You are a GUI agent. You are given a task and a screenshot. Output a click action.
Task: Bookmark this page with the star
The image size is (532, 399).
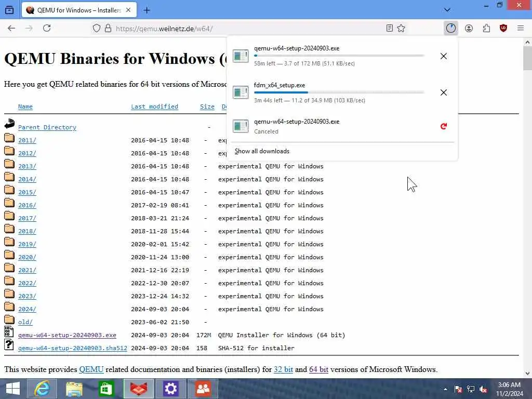point(401,28)
